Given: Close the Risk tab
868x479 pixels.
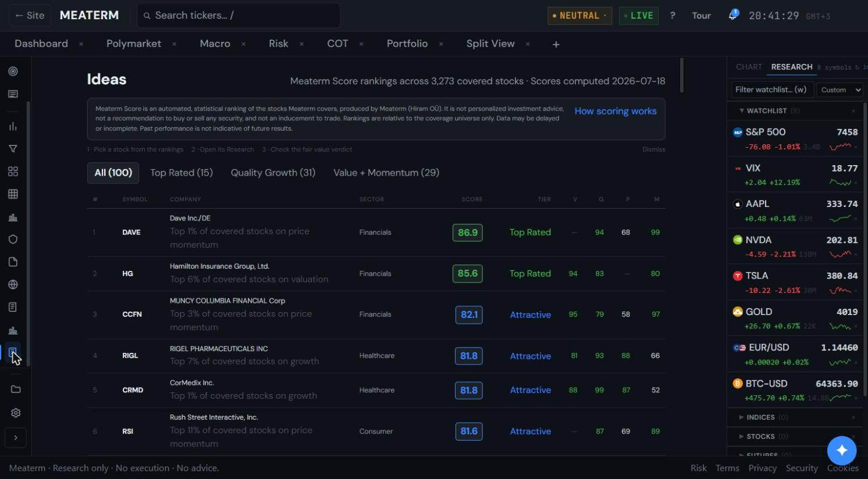Looking at the screenshot, I should pyautogui.click(x=301, y=44).
